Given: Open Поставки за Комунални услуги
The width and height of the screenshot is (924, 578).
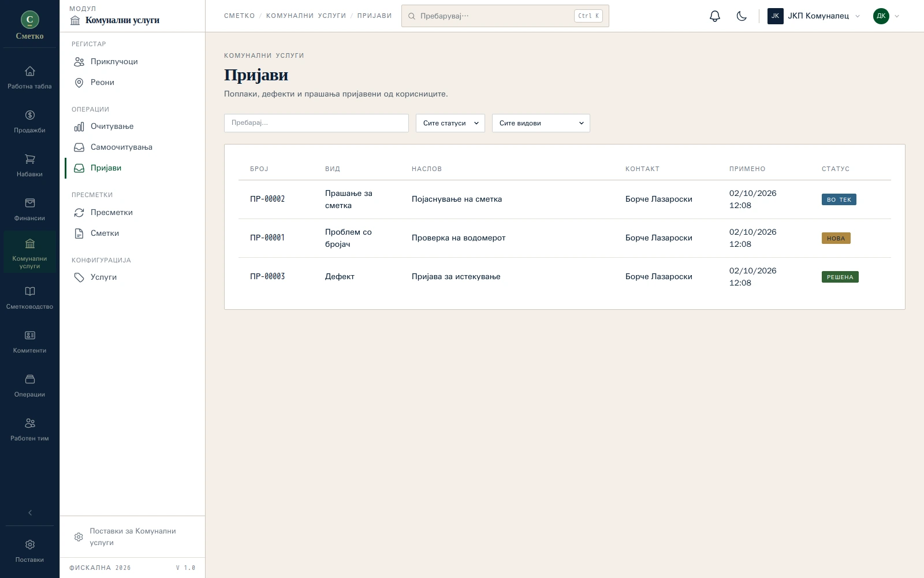Looking at the screenshot, I should coord(132,537).
